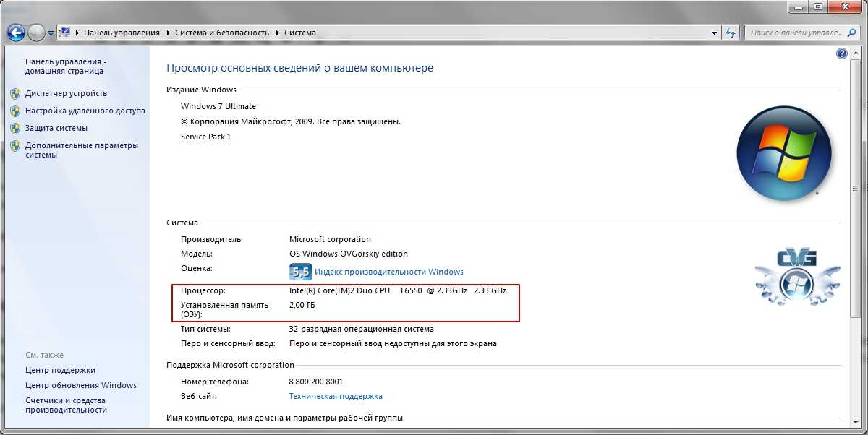The image size is (868, 435).
Task: Click the refresh icon next to address bar
Action: 731,33
